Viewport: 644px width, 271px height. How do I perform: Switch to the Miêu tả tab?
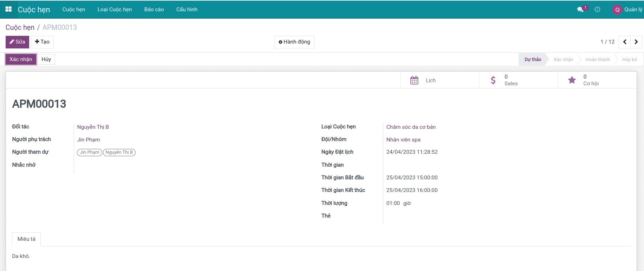tap(26, 239)
